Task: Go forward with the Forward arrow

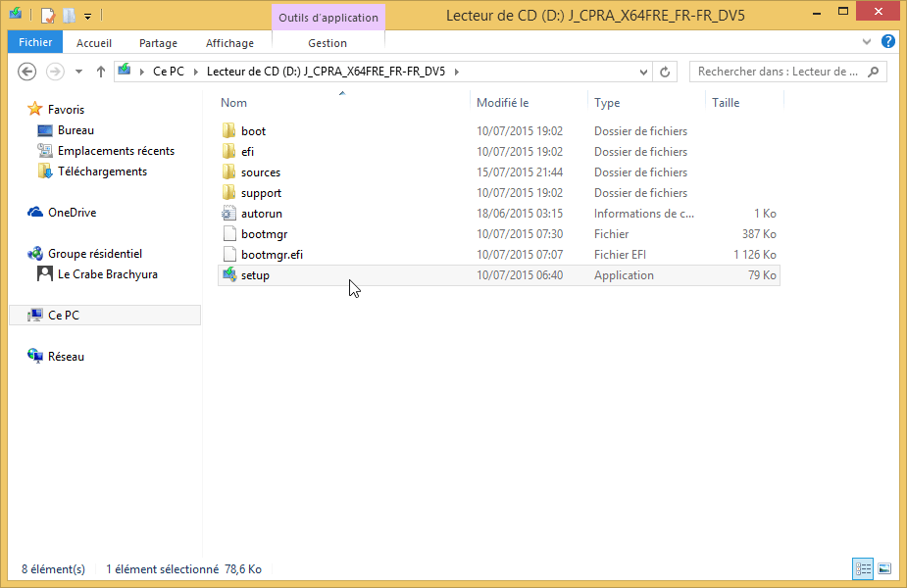Action: pyautogui.click(x=55, y=72)
